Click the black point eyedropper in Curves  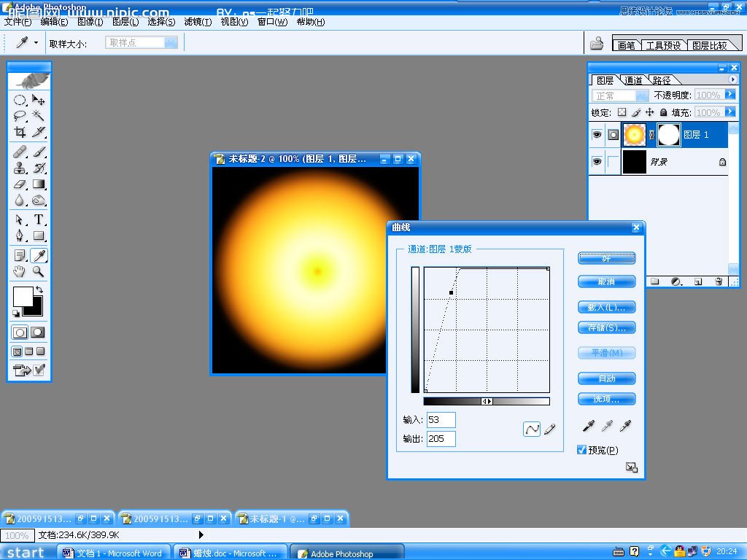(x=589, y=426)
